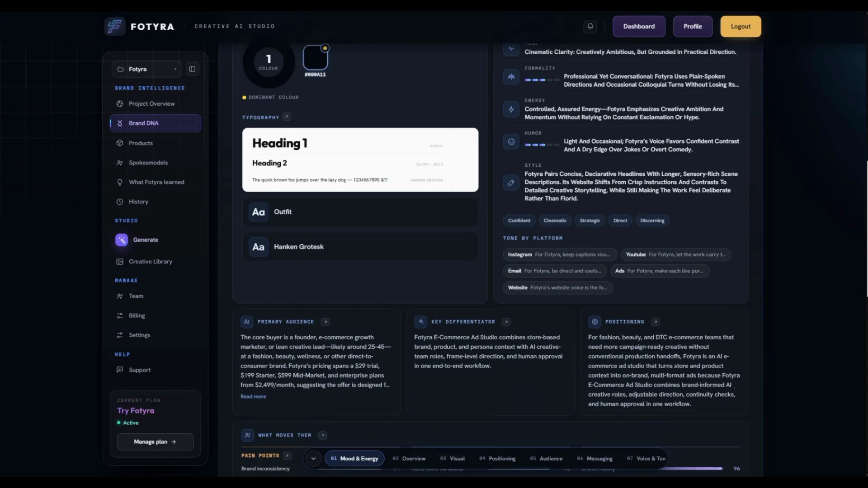The image size is (868, 488).
Task: Expand the Pain Points arrow
Action: 287,455
